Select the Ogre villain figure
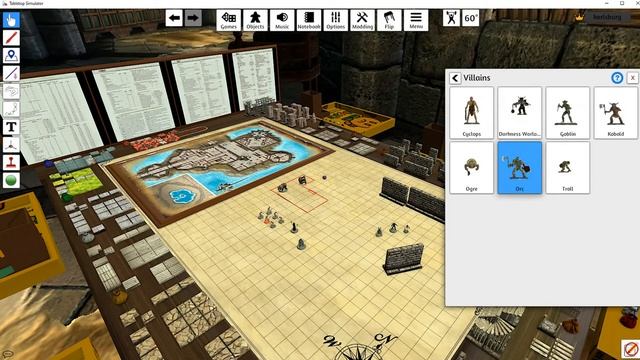Viewport: 640px width, 360px height. (471, 167)
